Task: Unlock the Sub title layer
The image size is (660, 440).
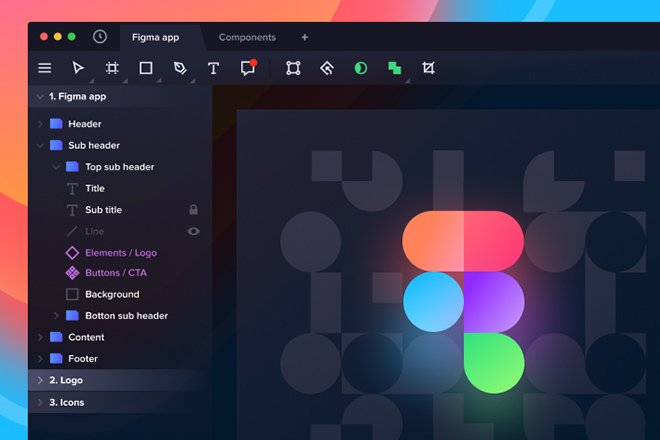Action: 194,210
